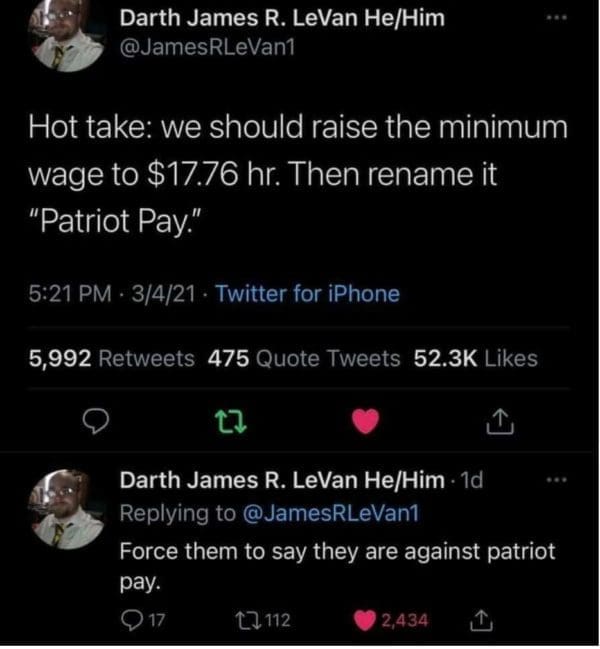This screenshot has height=649, width=600.
Task: Share the main tweet using share icon
Action: (x=500, y=422)
